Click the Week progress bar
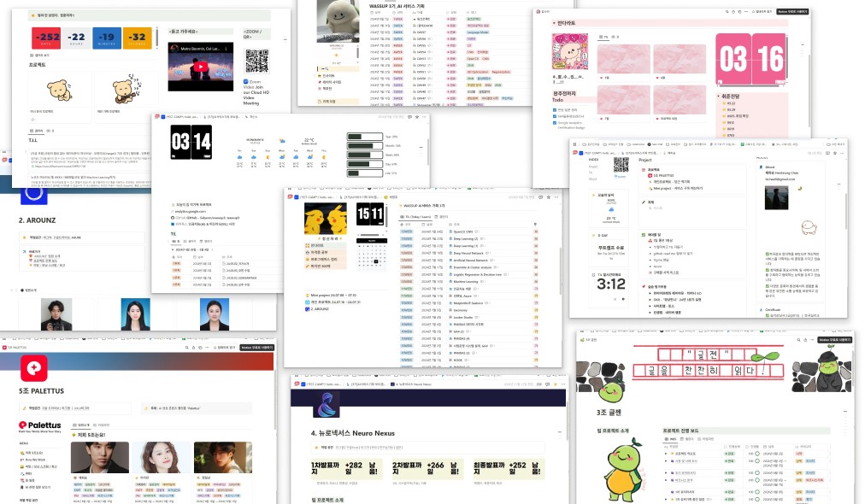The image size is (865, 504). pos(365,155)
